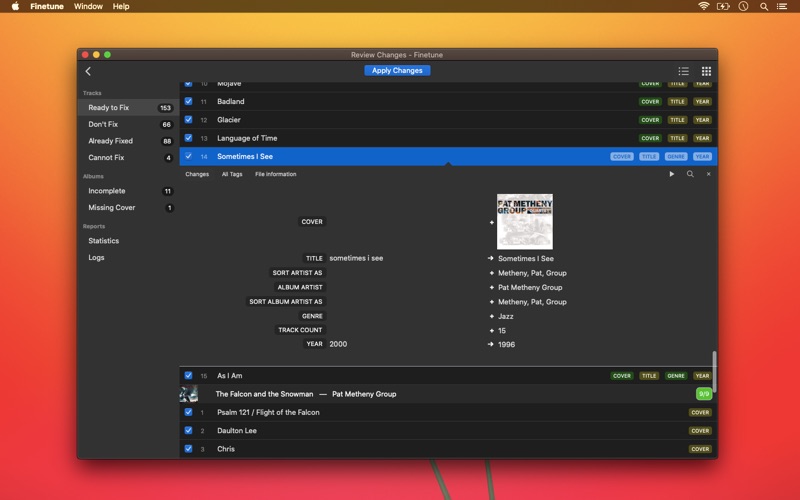Click the new title 'Sometimes I See'
Image resolution: width=800 pixels, height=500 pixels.
(x=526, y=259)
